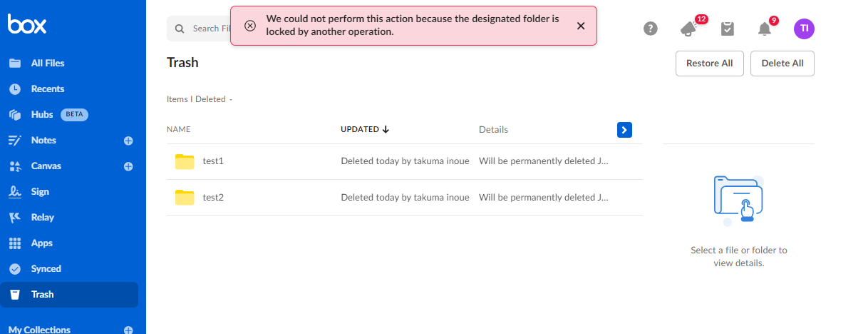Click the TI account avatar

tap(804, 29)
